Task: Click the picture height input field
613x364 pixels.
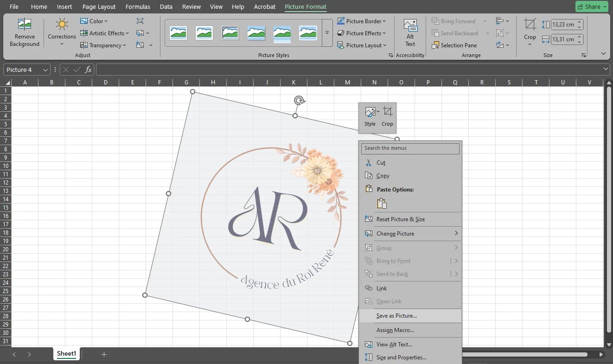Action: 563,25
